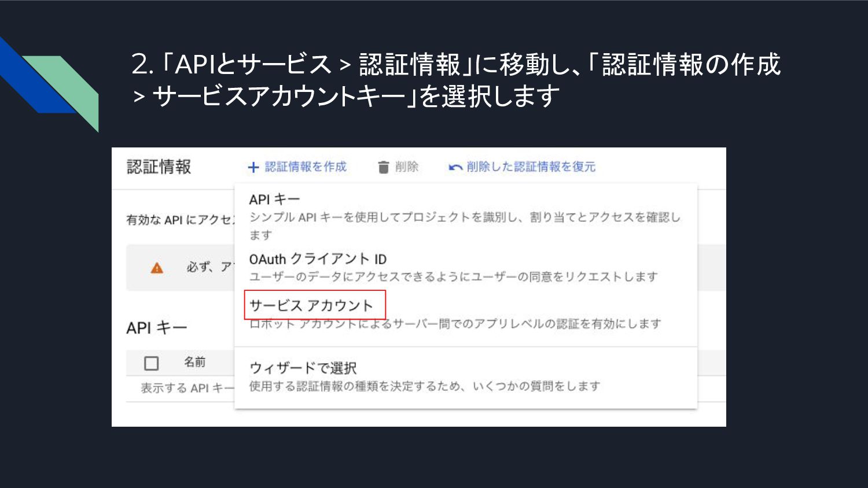
Task: Click the wizard description text
Action: click(425, 386)
